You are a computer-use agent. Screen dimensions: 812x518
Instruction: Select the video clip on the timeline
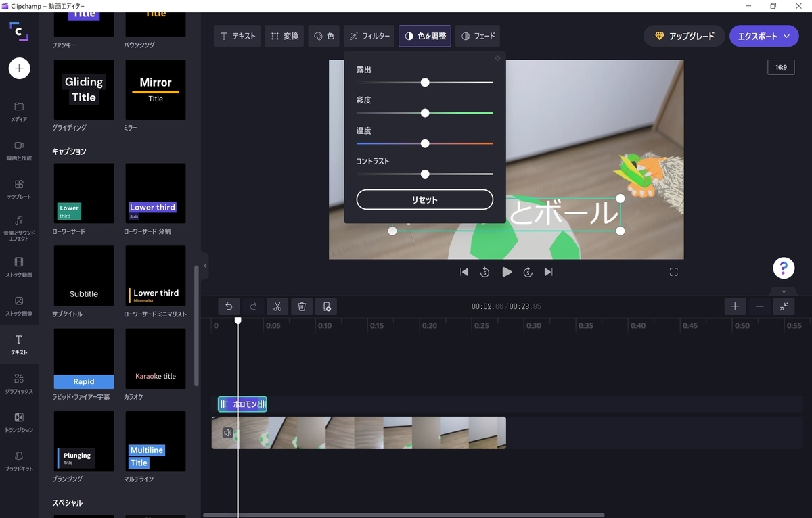point(359,433)
